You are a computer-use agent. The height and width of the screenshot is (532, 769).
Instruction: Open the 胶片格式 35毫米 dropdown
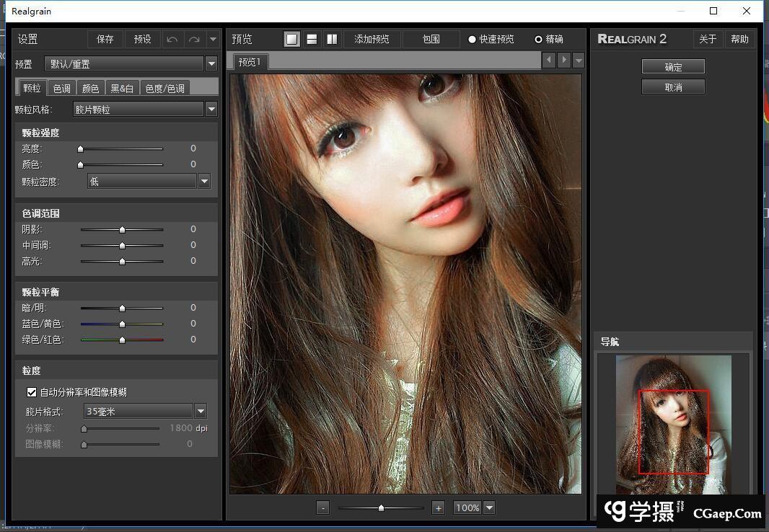coord(201,412)
